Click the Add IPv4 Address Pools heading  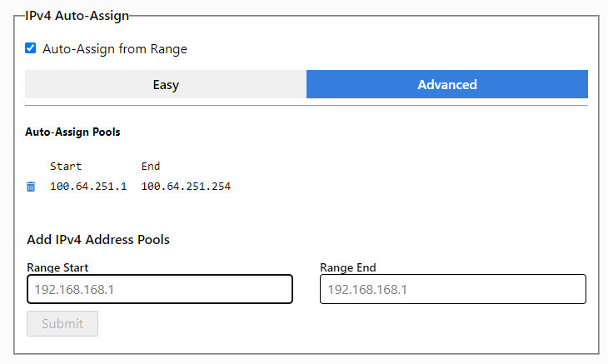pyautogui.click(x=98, y=240)
